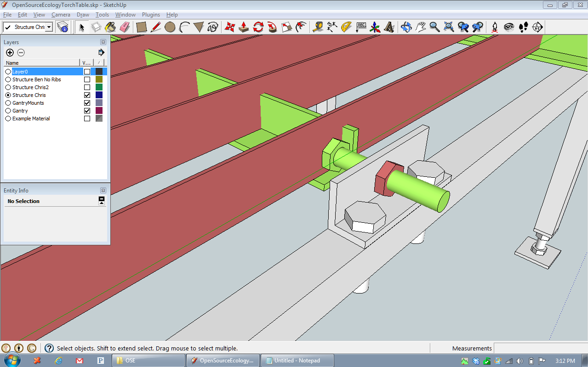Screen dimensions: 588x367
Task: Choose the Rotate tool
Action: click(258, 27)
